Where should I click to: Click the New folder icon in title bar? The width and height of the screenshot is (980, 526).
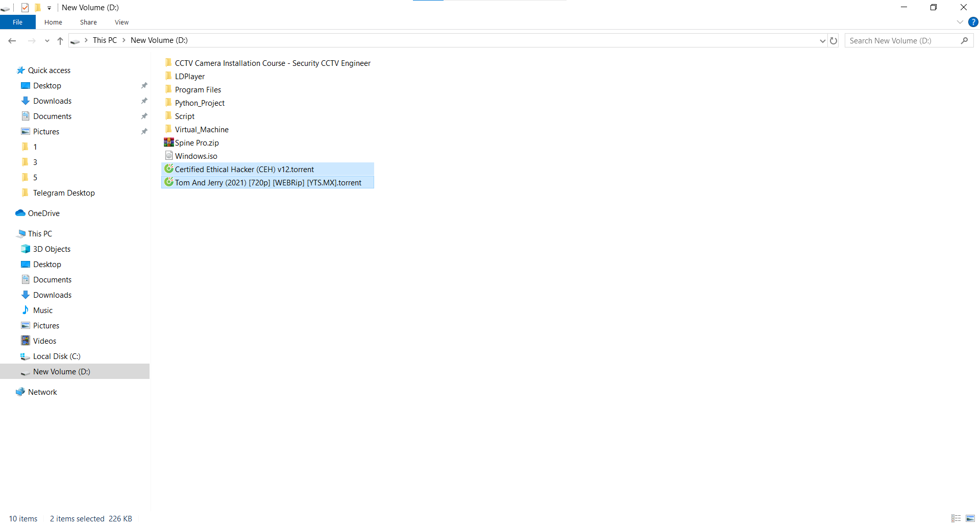[x=37, y=8]
